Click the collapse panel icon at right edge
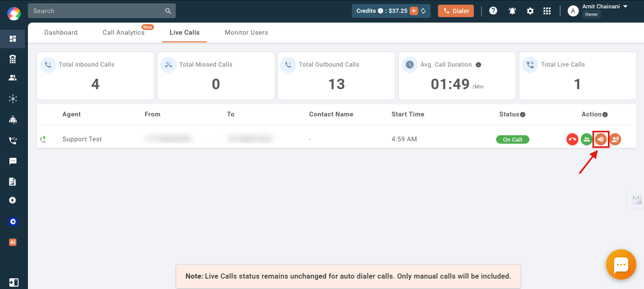The image size is (644, 289). [x=636, y=198]
